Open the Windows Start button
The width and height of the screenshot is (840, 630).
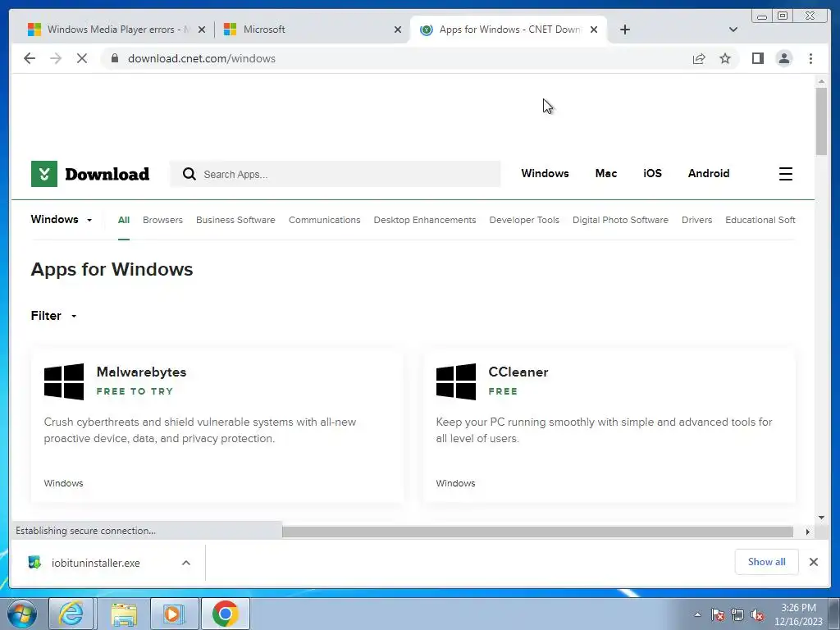tap(22, 614)
